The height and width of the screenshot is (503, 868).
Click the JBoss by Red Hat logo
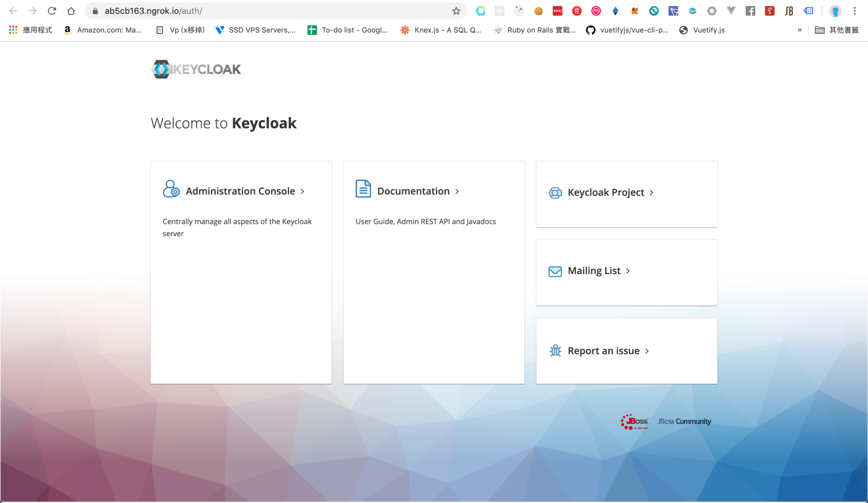634,421
